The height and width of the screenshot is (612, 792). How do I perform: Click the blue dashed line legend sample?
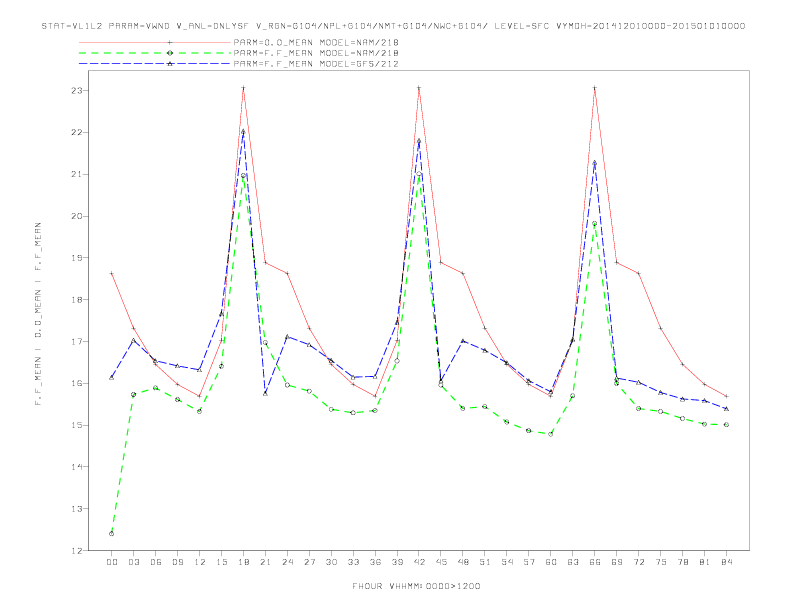coord(155,64)
